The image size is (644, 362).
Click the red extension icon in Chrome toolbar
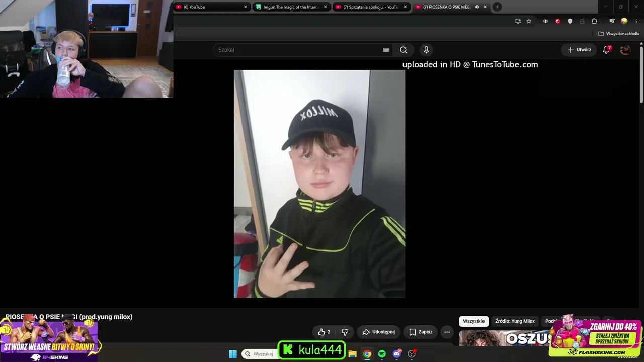(557, 21)
